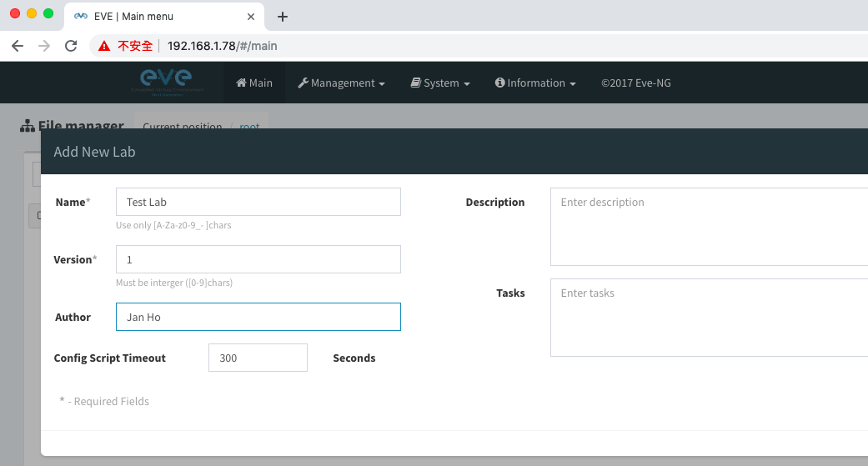Image resolution: width=868 pixels, height=466 pixels.
Task: Expand the System dropdown menu
Action: click(x=440, y=83)
